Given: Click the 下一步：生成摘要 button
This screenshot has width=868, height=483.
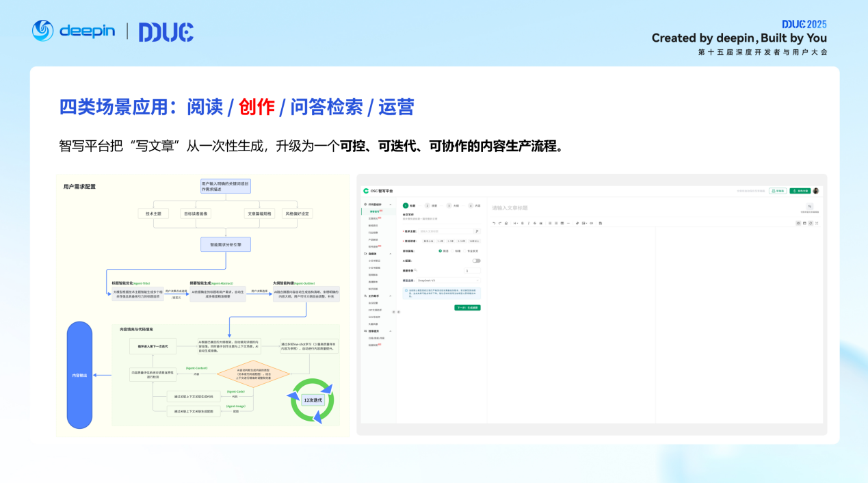Looking at the screenshot, I should point(467,308).
